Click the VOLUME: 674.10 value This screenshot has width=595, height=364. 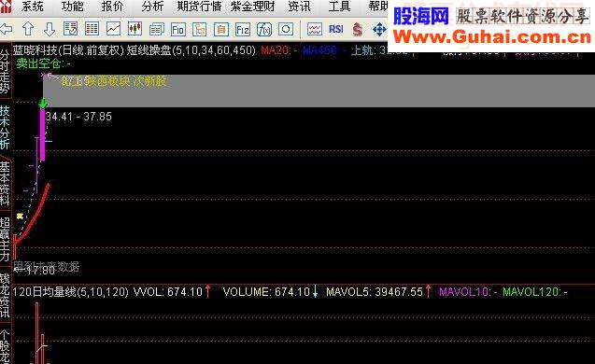(x=266, y=292)
